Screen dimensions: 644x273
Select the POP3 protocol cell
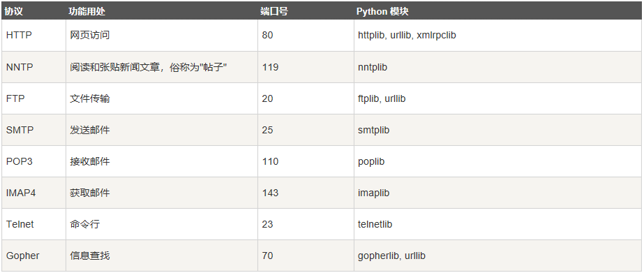33,161
